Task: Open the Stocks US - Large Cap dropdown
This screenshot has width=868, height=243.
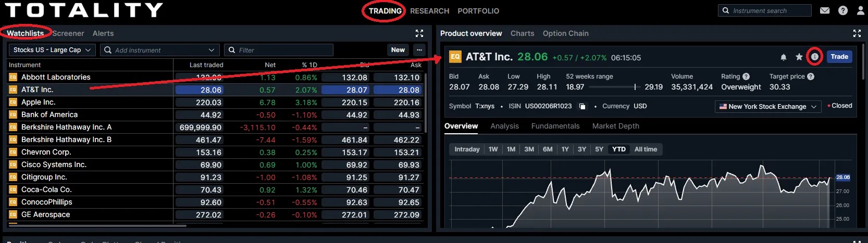Action: 52,50
